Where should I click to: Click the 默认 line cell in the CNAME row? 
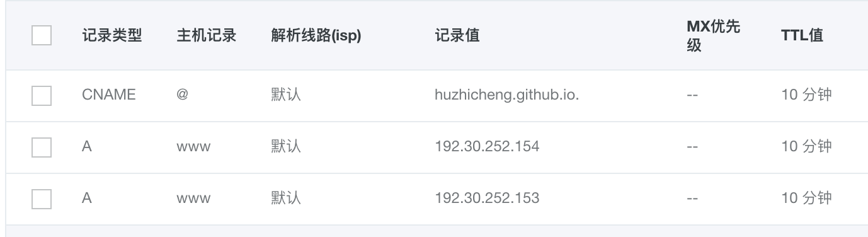click(x=286, y=95)
